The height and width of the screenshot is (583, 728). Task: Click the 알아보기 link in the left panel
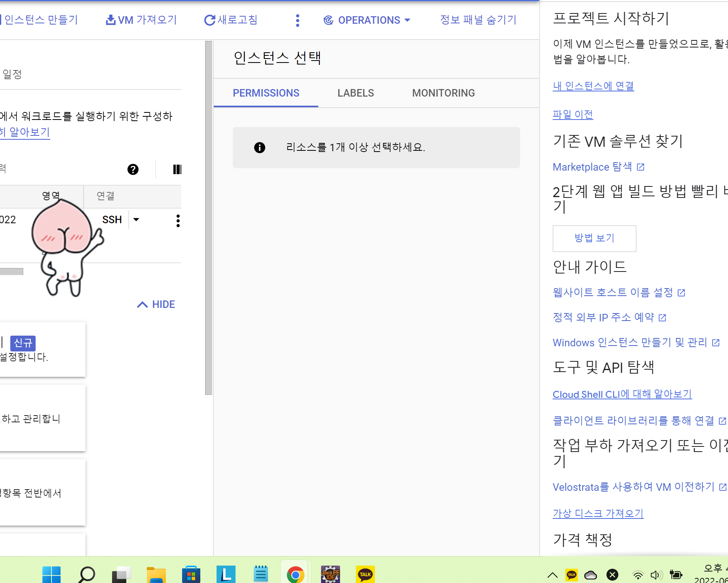click(25, 132)
